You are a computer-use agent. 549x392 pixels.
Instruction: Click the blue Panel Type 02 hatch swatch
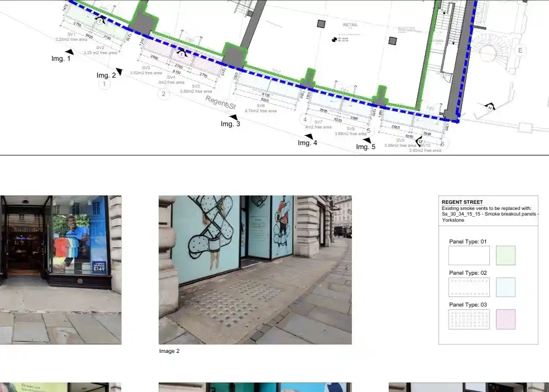tap(505, 287)
